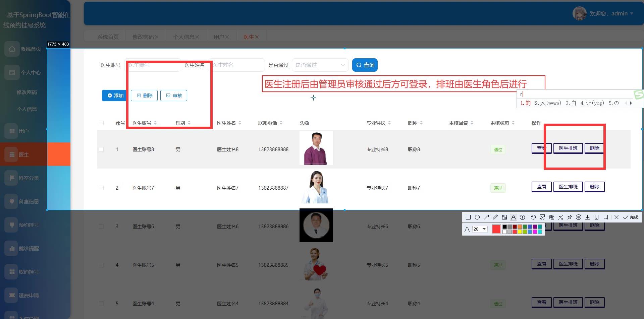Select the arrow annotation tool
Screen dimensions: 644x319
pyautogui.click(x=486, y=217)
